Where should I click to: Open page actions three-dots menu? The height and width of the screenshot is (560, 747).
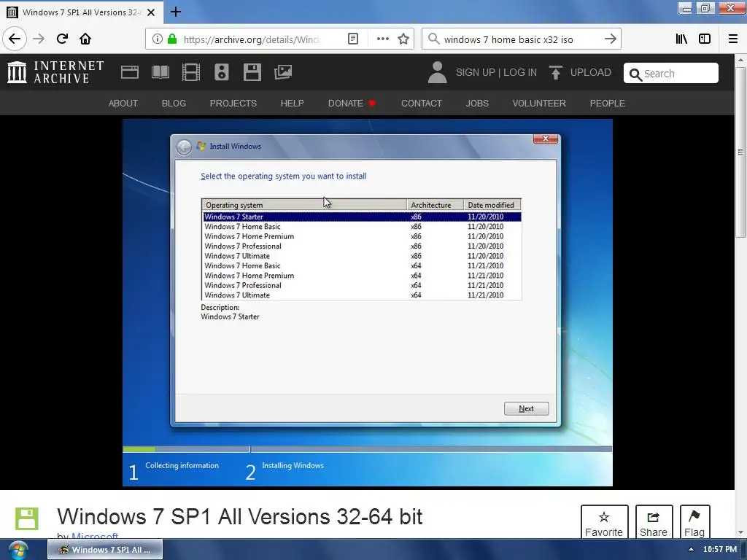pos(382,39)
